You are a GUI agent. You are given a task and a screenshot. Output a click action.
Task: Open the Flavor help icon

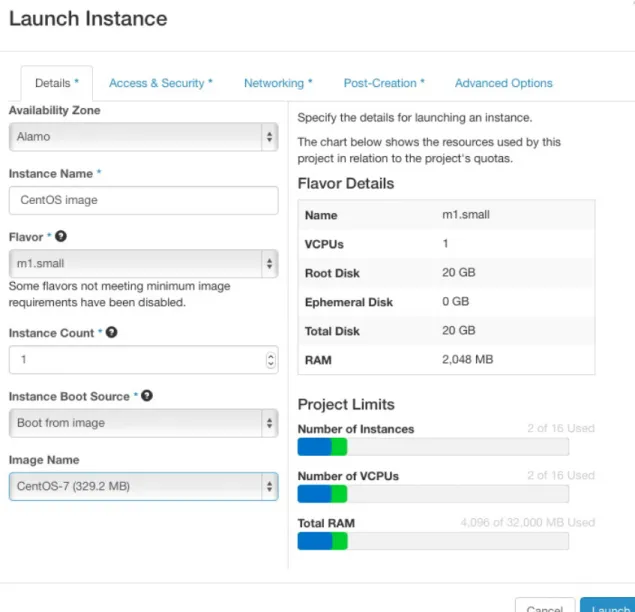click(x=61, y=236)
